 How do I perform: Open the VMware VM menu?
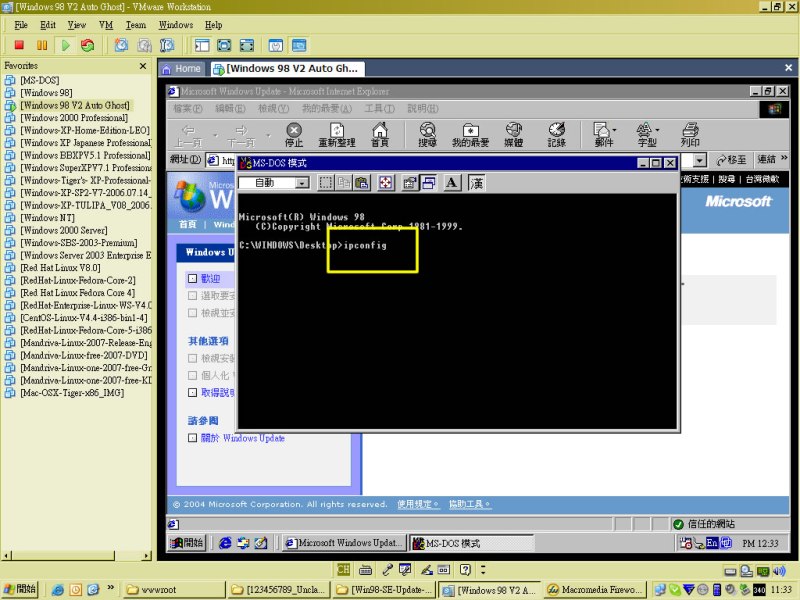point(106,25)
